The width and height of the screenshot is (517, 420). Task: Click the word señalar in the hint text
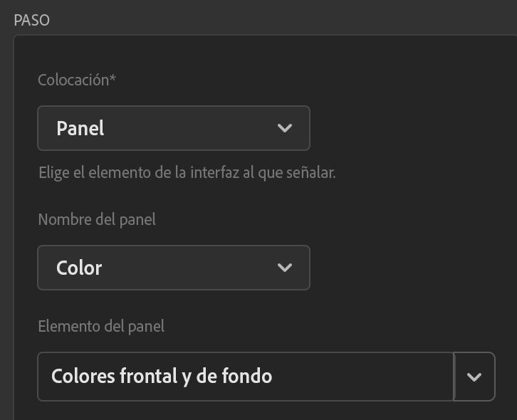point(309,172)
